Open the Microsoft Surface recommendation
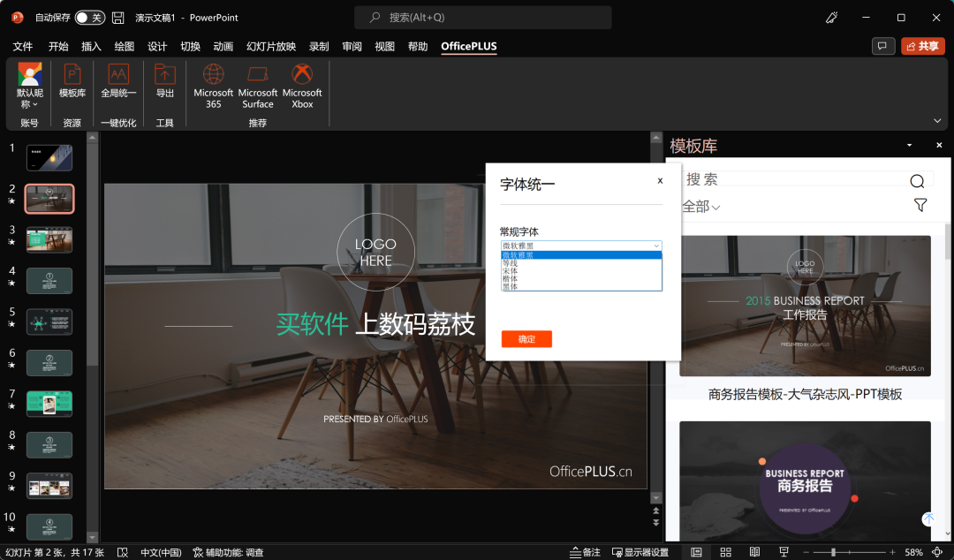954x560 pixels. (257, 87)
